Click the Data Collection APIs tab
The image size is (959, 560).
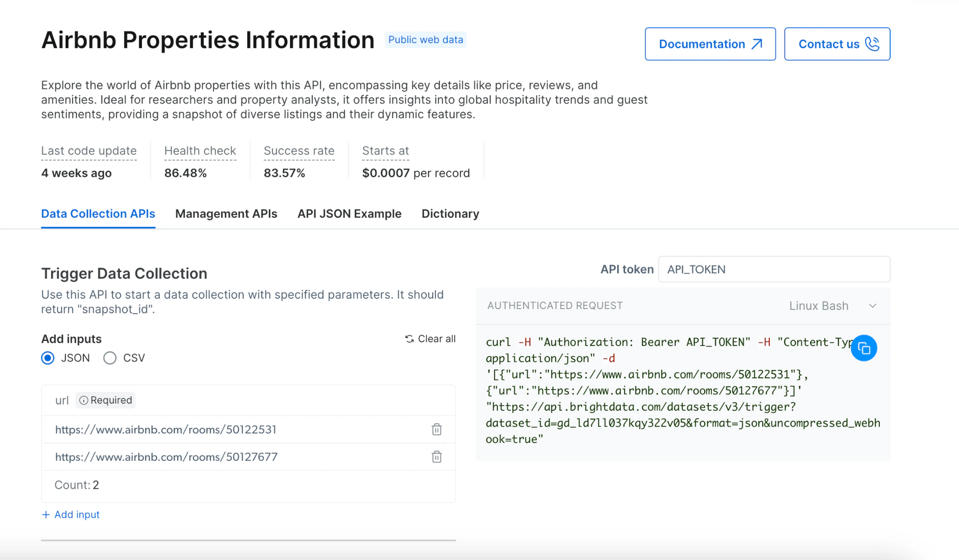(x=98, y=214)
